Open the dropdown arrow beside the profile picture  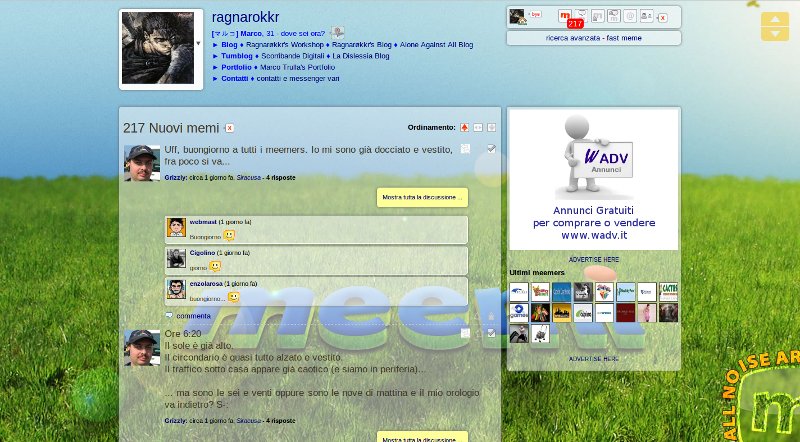(198, 43)
